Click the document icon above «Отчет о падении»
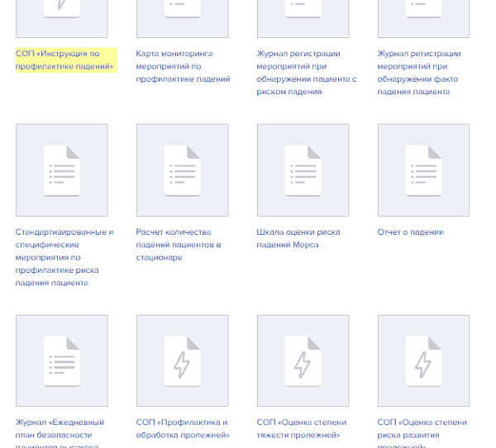This screenshot has width=496, height=448. coord(423,169)
